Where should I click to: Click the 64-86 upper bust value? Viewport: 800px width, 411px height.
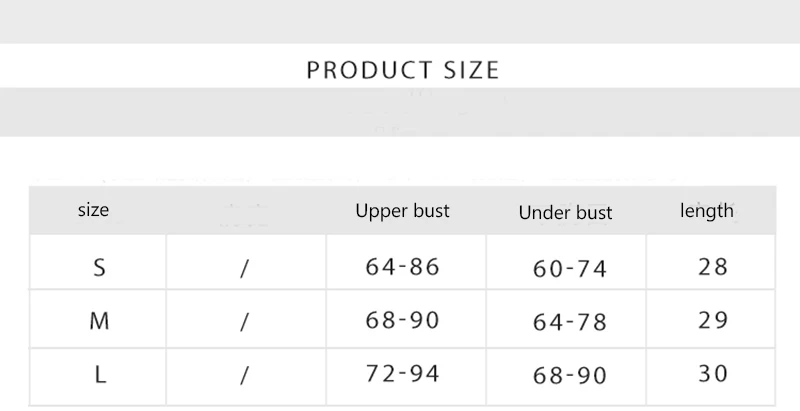(x=404, y=267)
